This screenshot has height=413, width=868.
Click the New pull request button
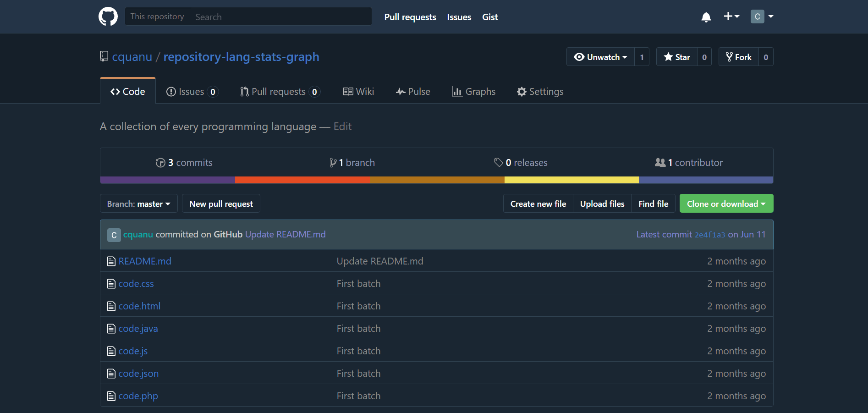click(x=221, y=204)
